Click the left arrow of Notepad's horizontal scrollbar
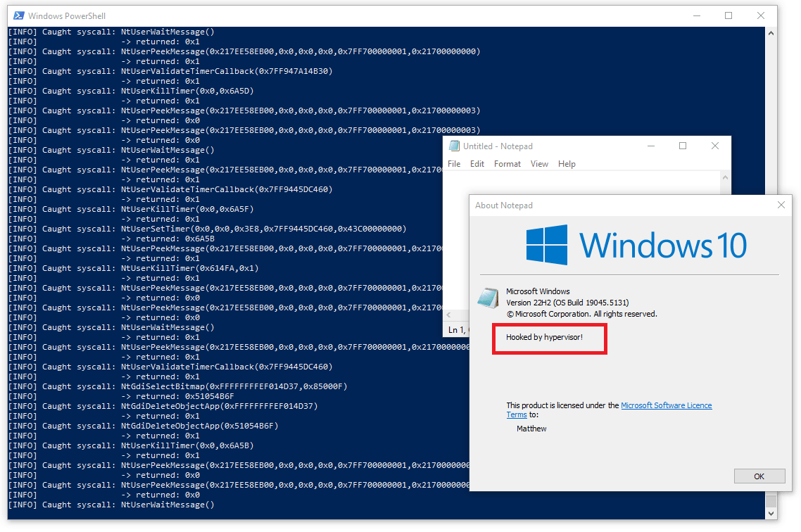Viewport: 801px width, 532px height. [x=449, y=316]
